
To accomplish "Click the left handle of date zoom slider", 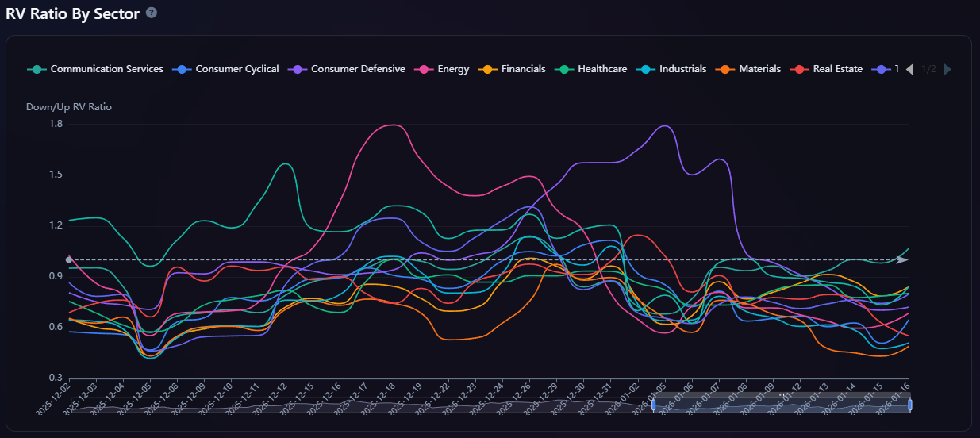I will tap(653, 405).
